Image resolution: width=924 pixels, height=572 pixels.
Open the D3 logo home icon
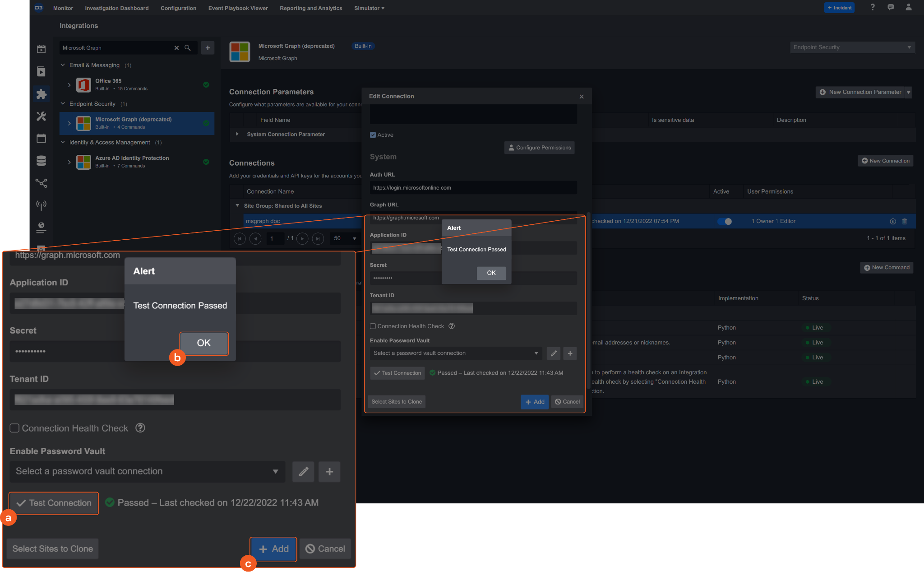(x=39, y=8)
